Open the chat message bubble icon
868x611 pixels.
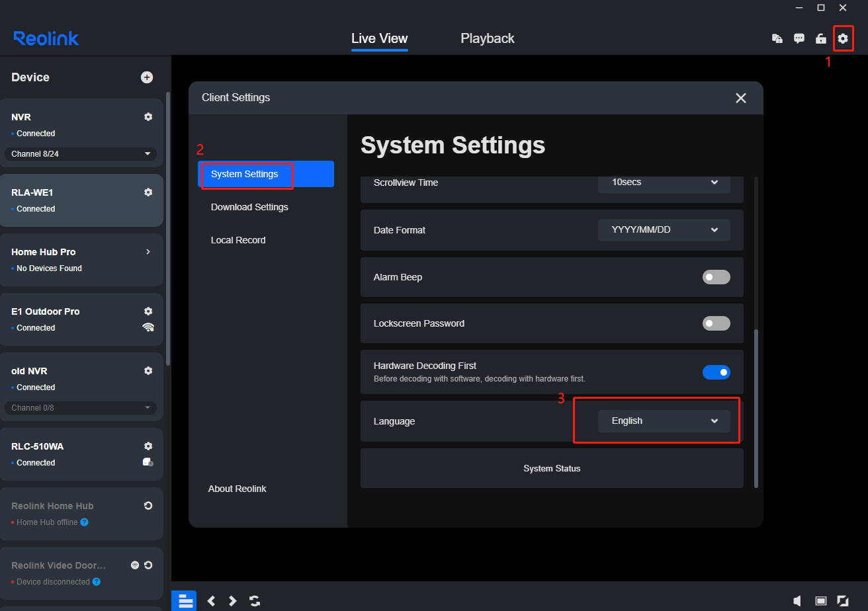pos(799,38)
